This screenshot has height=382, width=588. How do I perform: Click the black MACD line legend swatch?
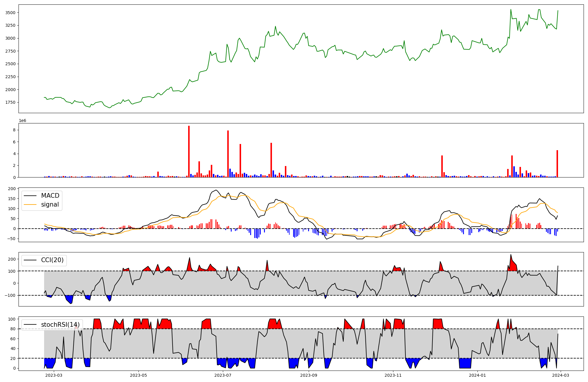pos(30,196)
